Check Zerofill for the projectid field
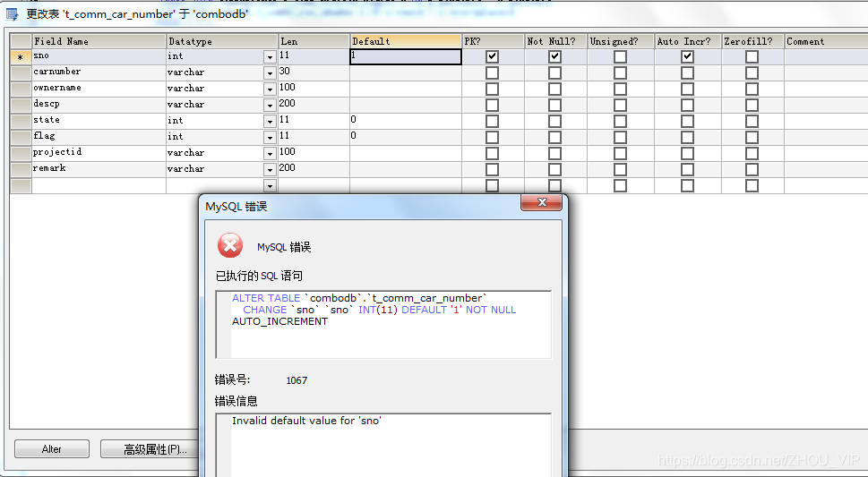The width and height of the screenshot is (868, 477). pos(752,153)
